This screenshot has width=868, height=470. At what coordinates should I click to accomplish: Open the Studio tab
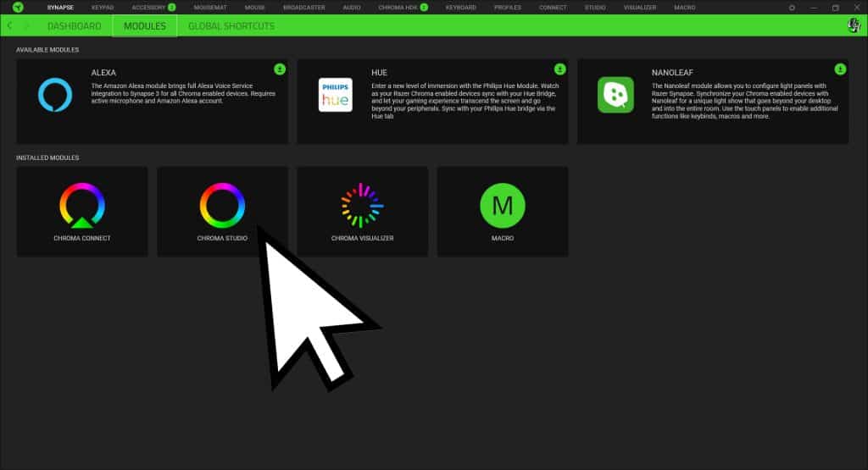point(595,8)
